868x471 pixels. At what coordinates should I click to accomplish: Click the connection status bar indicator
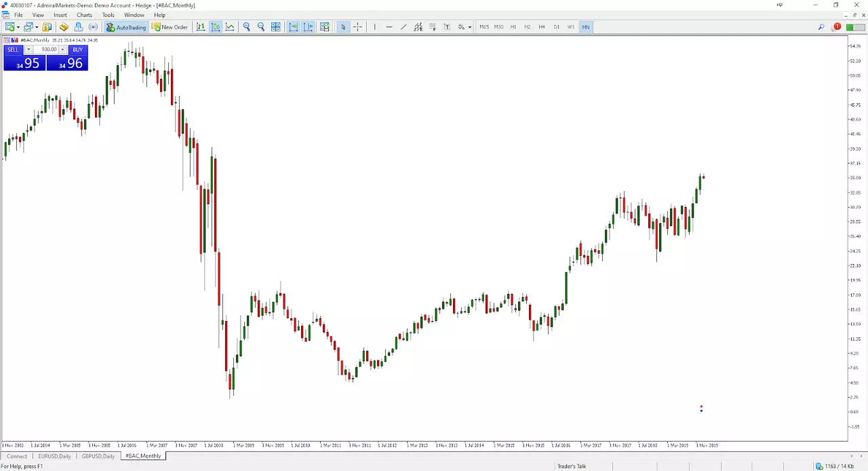point(834,466)
